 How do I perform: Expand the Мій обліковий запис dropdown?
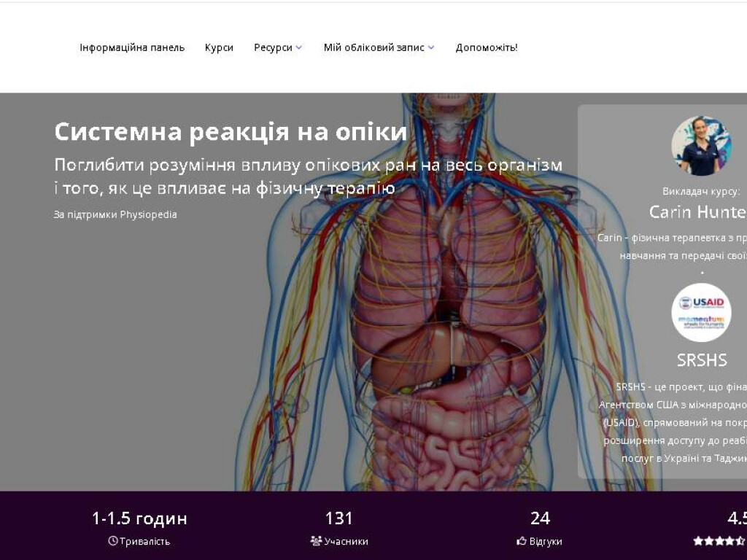375,47
